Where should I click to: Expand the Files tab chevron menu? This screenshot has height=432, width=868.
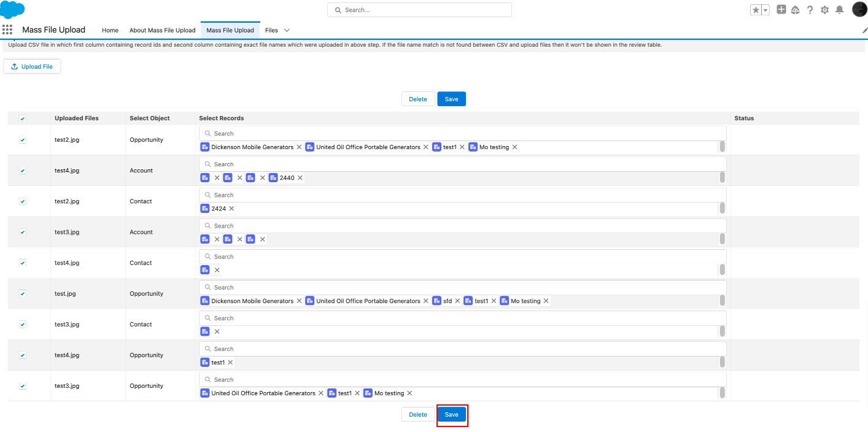pyautogui.click(x=287, y=30)
